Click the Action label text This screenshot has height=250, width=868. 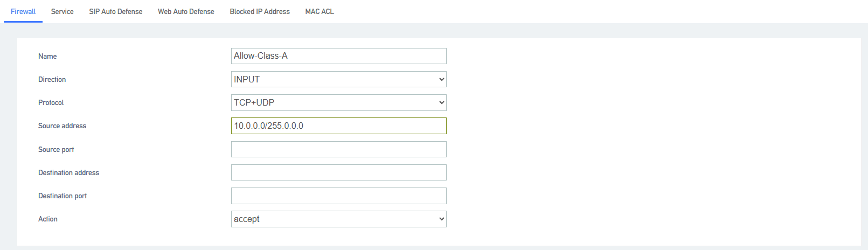pos(48,219)
